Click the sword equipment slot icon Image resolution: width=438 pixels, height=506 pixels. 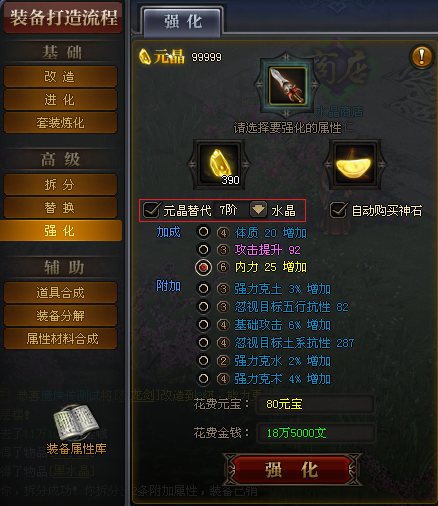[x=288, y=85]
